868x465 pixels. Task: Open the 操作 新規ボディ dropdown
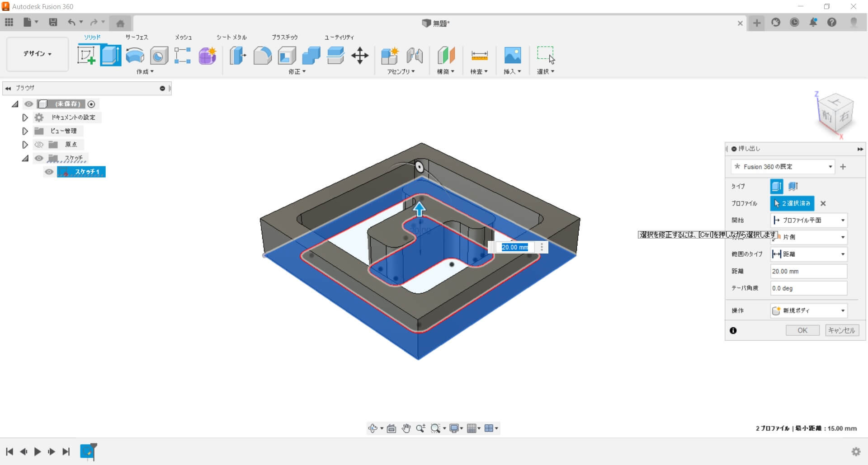[808, 310]
